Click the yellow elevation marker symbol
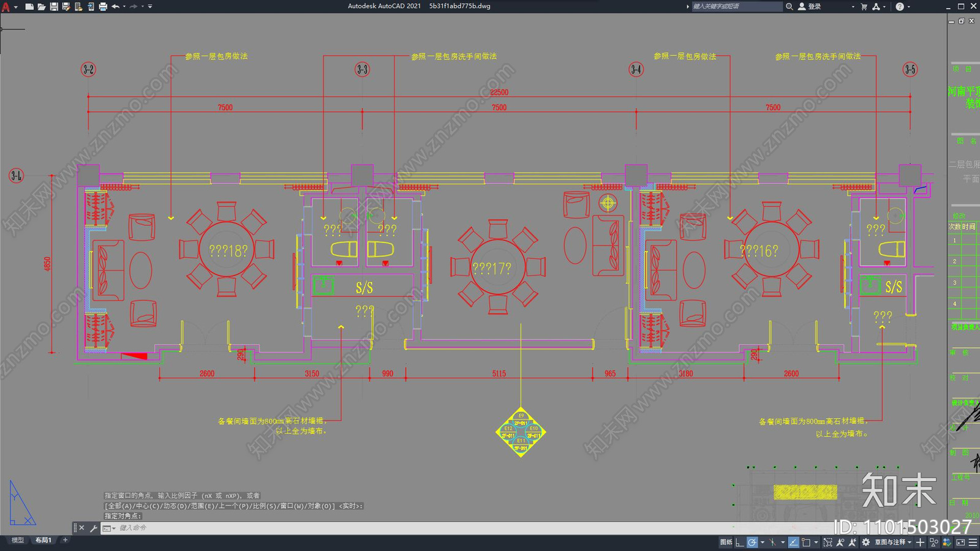 (521, 432)
